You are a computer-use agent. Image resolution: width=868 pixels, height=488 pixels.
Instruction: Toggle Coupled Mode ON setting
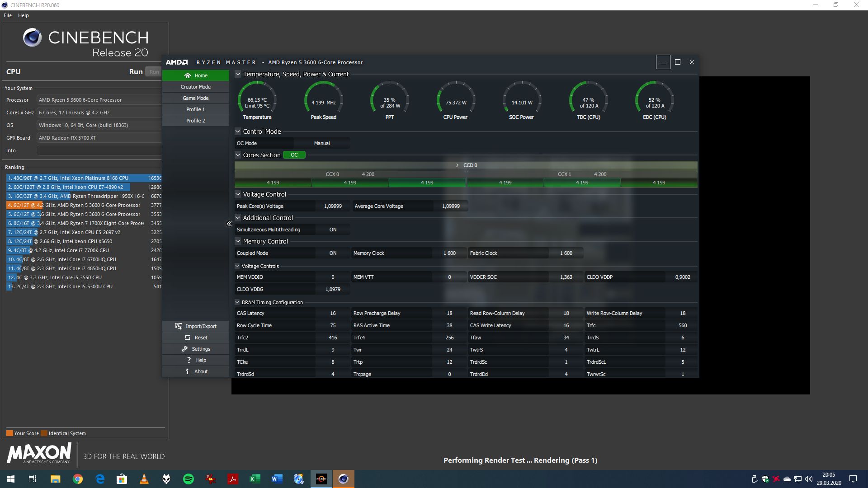click(x=333, y=253)
